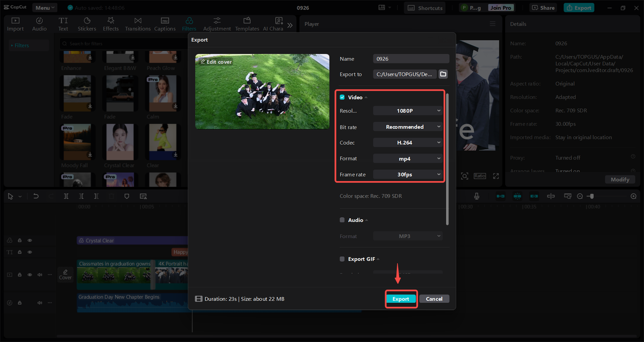The height and width of the screenshot is (342, 644).
Task: Mute the Graduation Day audio track
Action: coord(40,303)
